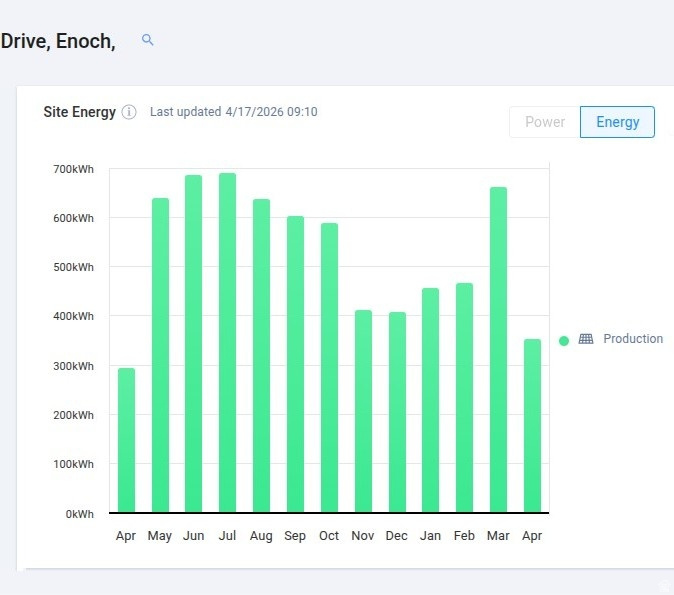Click the December production bar
The image size is (674, 595).
pos(397,412)
